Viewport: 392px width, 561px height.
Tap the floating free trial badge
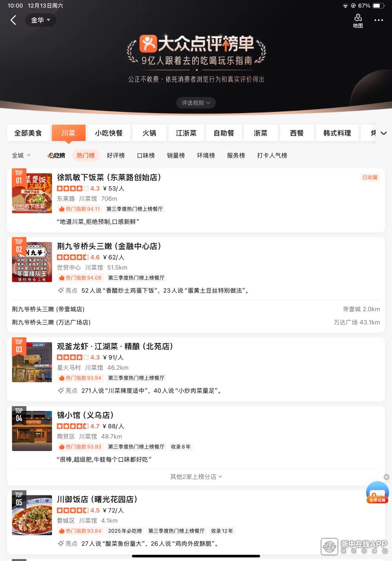coord(377,493)
